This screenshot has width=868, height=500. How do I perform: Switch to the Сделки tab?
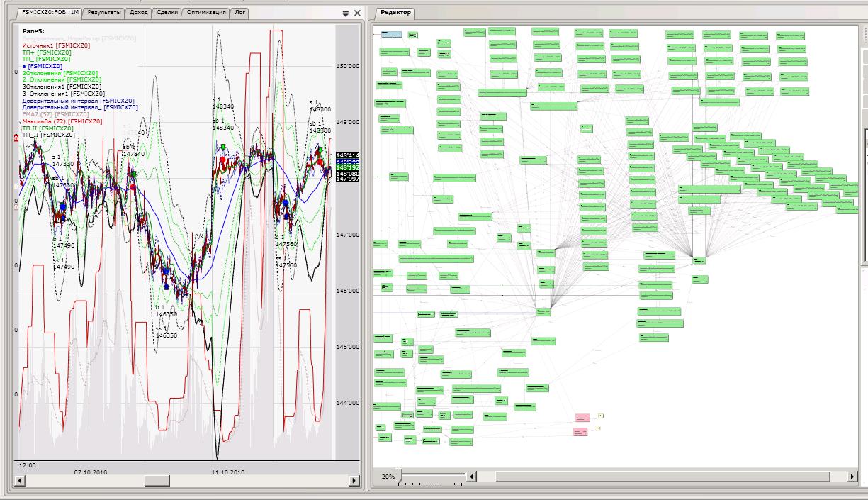coord(167,13)
